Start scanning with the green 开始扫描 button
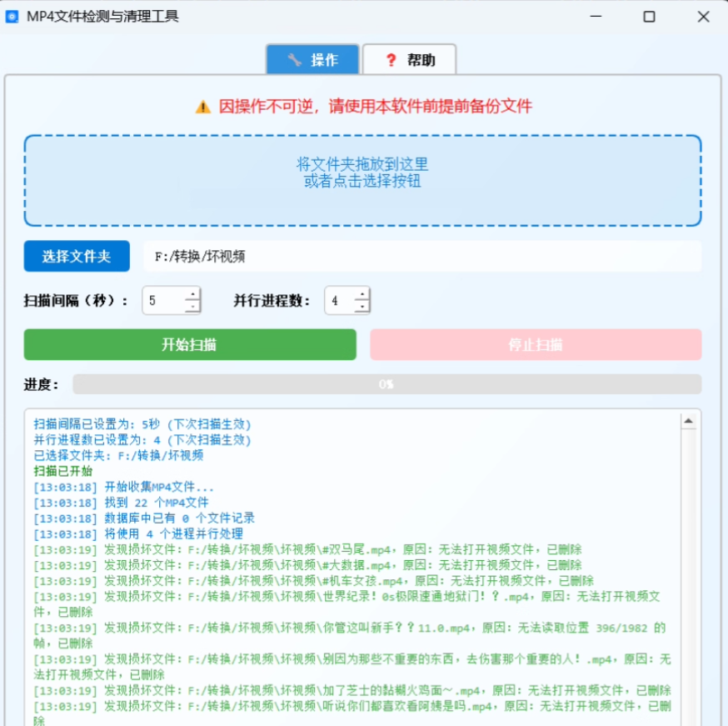Image resolution: width=728 pixels, height=726 pixels. click(x=190, y=345)
